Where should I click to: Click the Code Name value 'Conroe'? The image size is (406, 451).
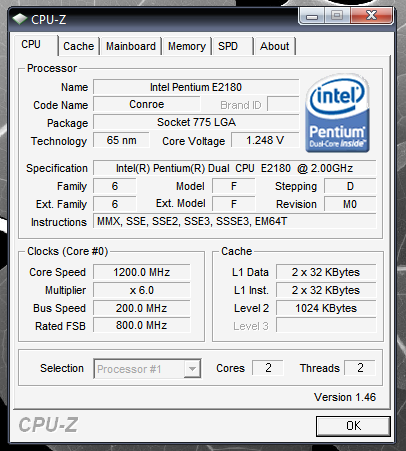tap(147, 104)
